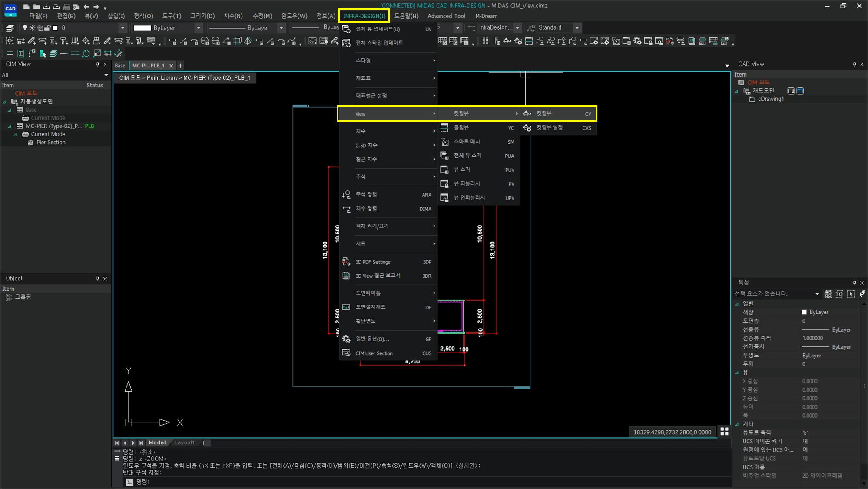The width and height of the screenshot is (868, 489).
Task: Run 전체 스타일 업데이트 command
Action: click(x=388, y=43)
